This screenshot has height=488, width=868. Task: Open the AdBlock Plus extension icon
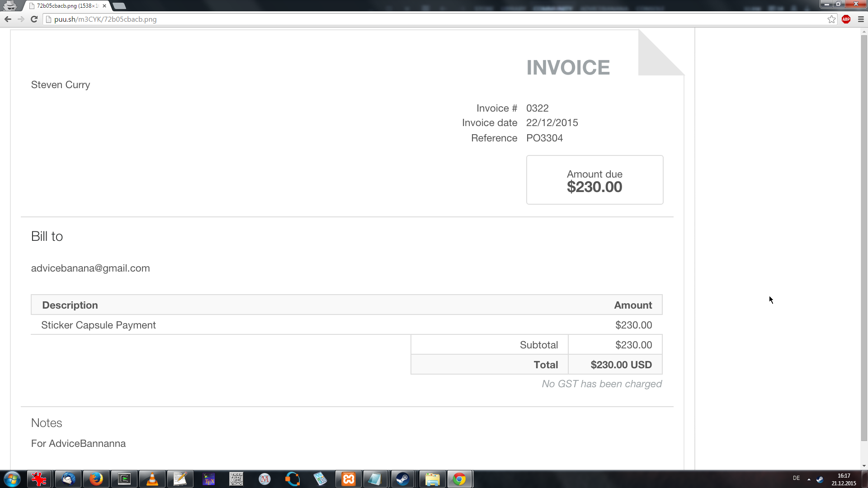click(x=846, y=19)
